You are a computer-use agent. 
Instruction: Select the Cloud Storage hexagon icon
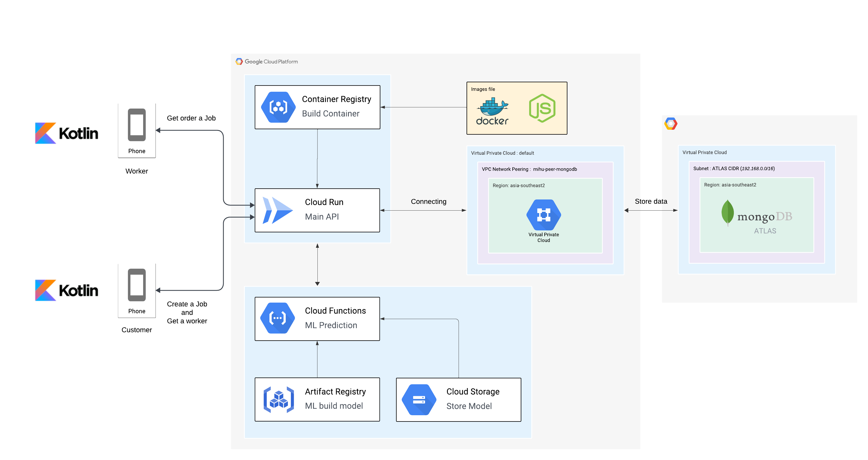tap(419, 400)
